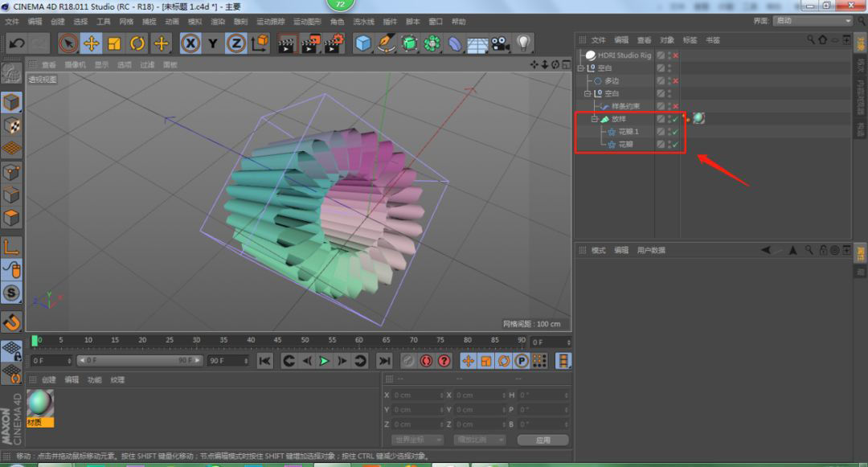Viewport: 868px width, 467px height.
Task: Collapse the 放样 loft object
Action: [595, 119]
